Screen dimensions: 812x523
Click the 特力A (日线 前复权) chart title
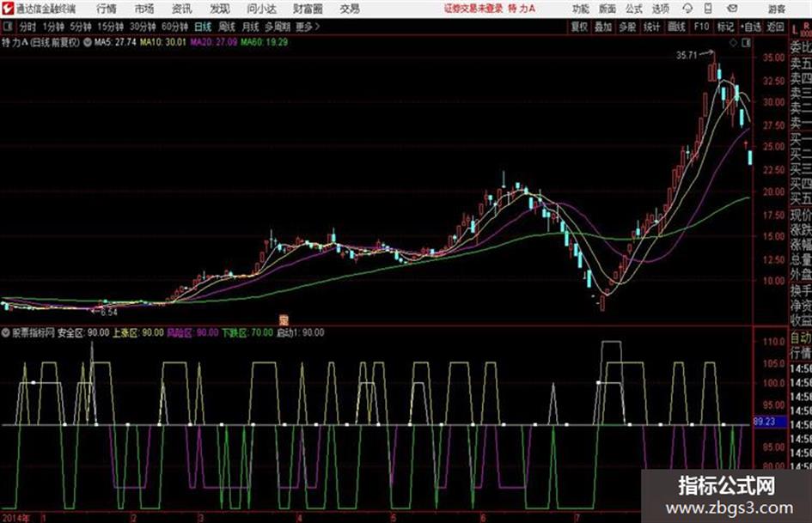click(41, 42)
